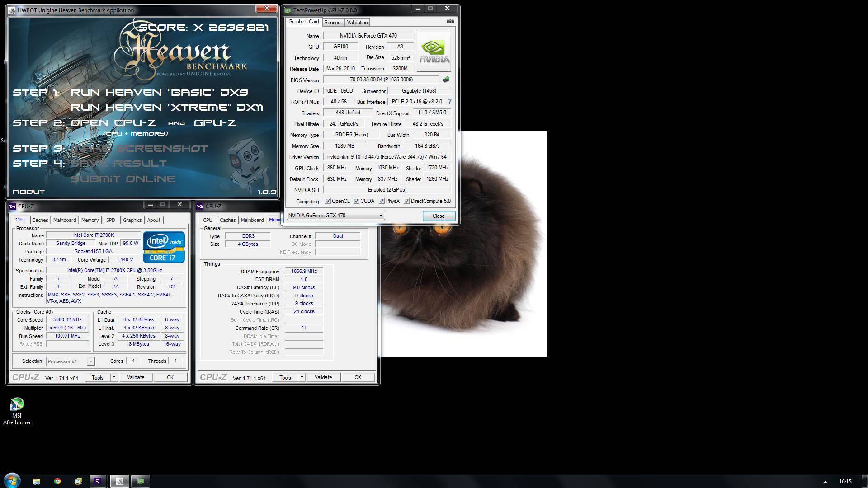The height and width of the screenshot is (488, 868).
Task: Click the Close button in GPU-Z
Action: click(x=439, y=216)
